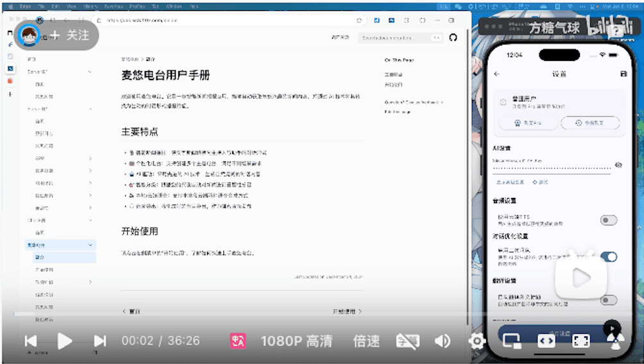Expand the APP section chevron in the docs sidebar
644x364 pixels.
(x=90, y=158)
